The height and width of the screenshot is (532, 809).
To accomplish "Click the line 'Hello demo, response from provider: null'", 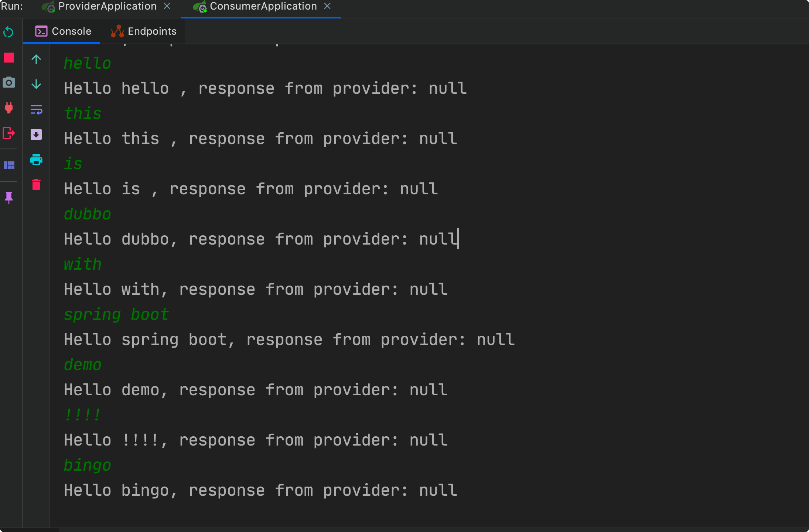I will 256,390.
